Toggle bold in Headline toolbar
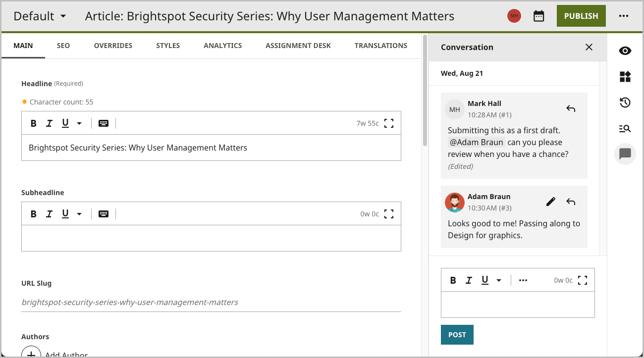This screenshot has width=644, height=358. click(x=33, y=123)
